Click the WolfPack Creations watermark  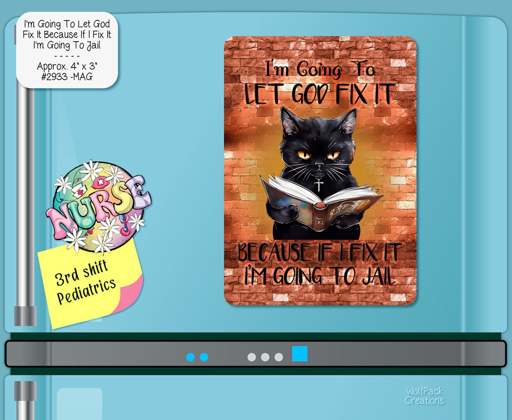click(x=424, y=396)
